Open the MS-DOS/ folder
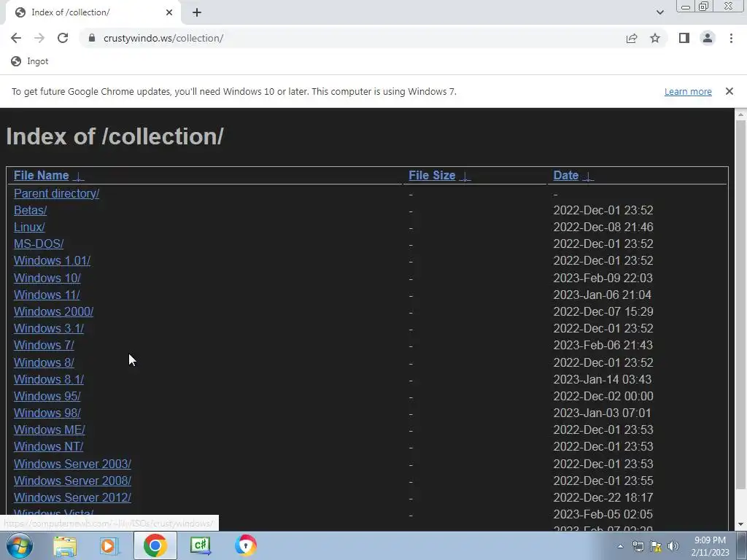 (x=39, y=244)
